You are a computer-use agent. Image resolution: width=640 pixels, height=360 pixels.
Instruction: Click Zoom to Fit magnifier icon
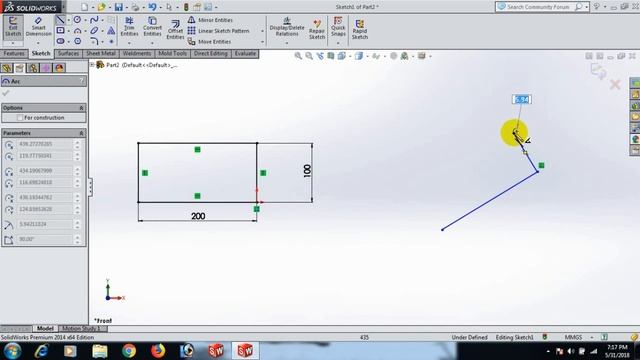click(298, 56)
